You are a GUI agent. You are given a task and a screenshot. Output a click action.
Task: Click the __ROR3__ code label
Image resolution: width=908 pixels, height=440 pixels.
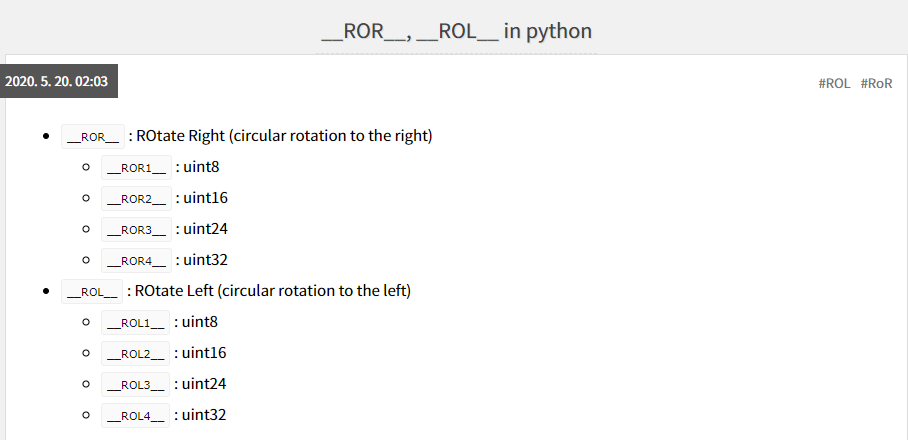pyautogui.click(x=136, y=229)
